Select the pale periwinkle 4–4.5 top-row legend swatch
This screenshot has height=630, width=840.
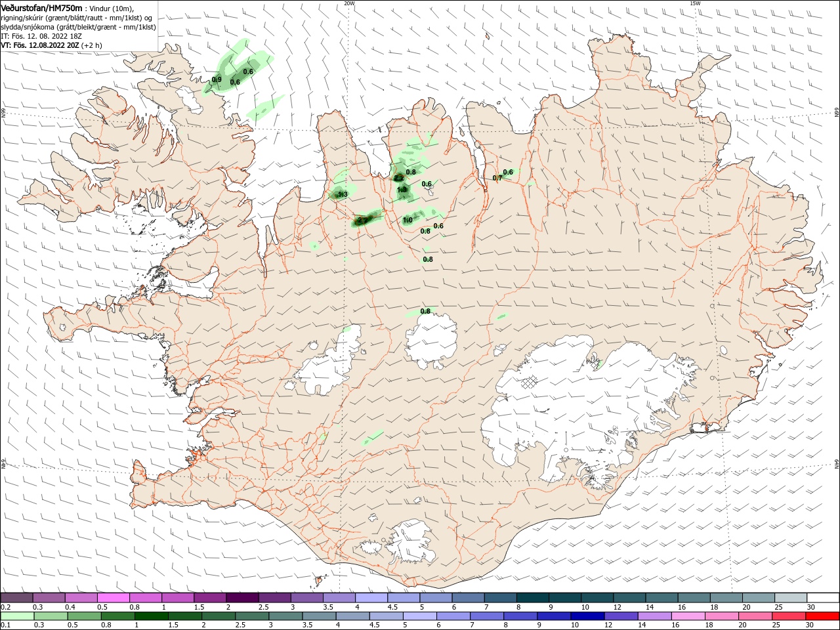372,598
